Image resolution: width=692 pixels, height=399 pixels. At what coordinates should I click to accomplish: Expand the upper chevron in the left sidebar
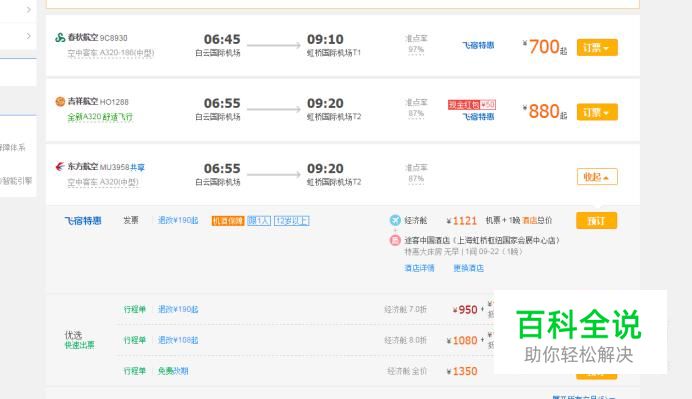tap(29, 9)
